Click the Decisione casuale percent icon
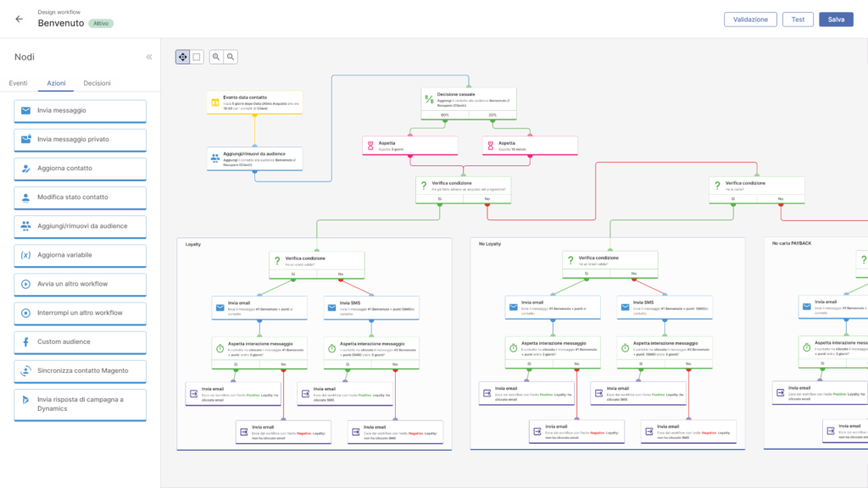The image size is (868, 488). pyautogui.click(x=429, y=100)
